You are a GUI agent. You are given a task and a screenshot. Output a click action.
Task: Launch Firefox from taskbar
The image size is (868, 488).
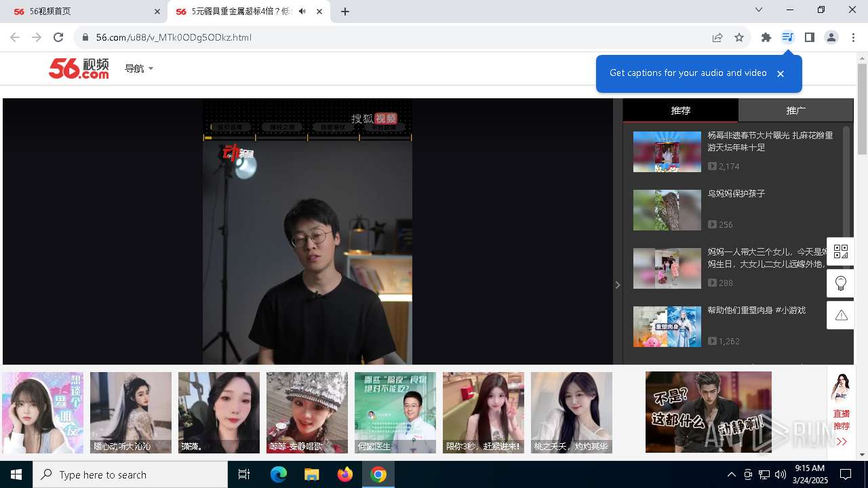345,474
